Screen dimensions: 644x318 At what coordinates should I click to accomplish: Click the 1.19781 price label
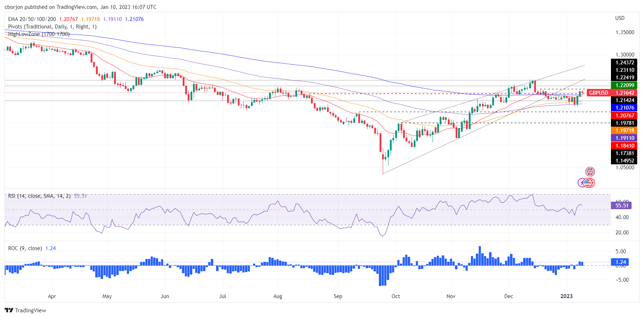pos(625,123)
